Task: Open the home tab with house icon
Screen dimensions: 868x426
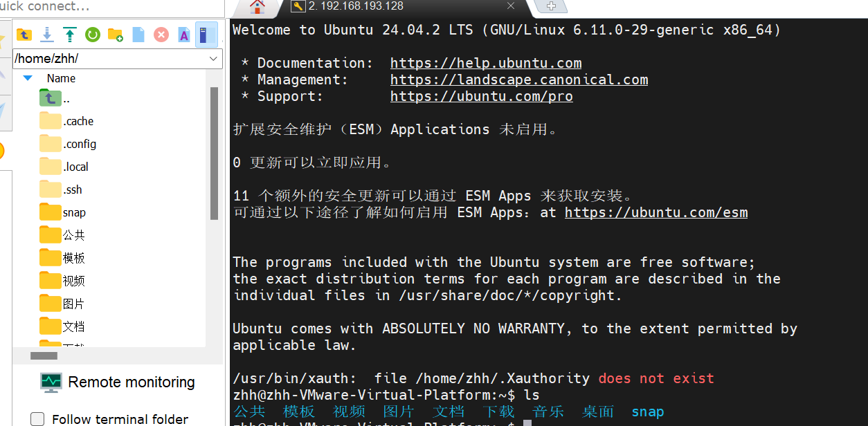Action: click(x=257, y=7)
